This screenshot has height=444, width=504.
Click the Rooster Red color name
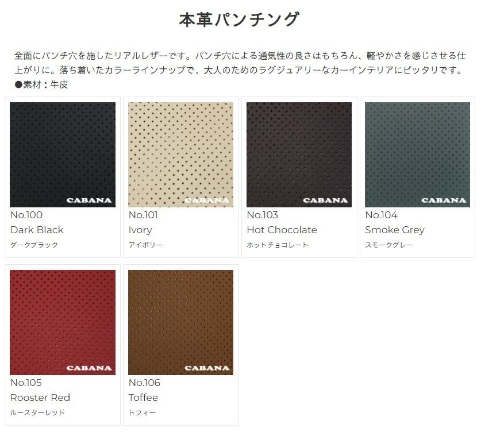[40, 397]
